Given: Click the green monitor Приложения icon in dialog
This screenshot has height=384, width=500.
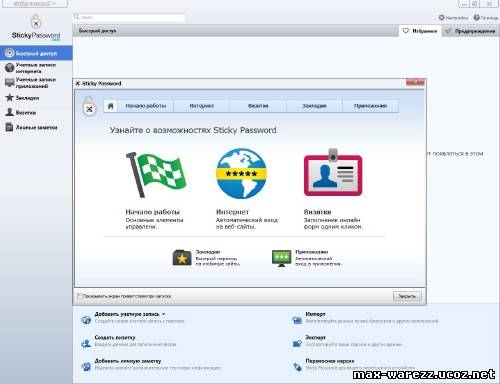Looking at the screenshot, I should click(281, 258).
